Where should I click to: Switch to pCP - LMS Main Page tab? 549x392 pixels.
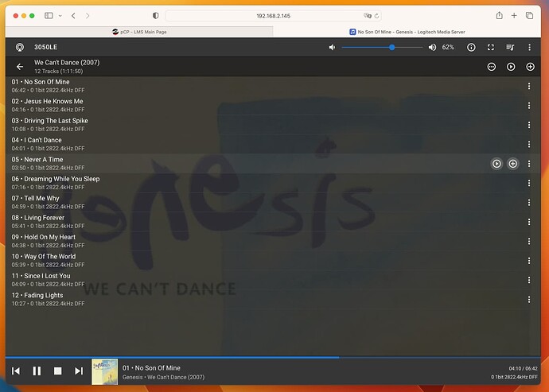(139, 32)
